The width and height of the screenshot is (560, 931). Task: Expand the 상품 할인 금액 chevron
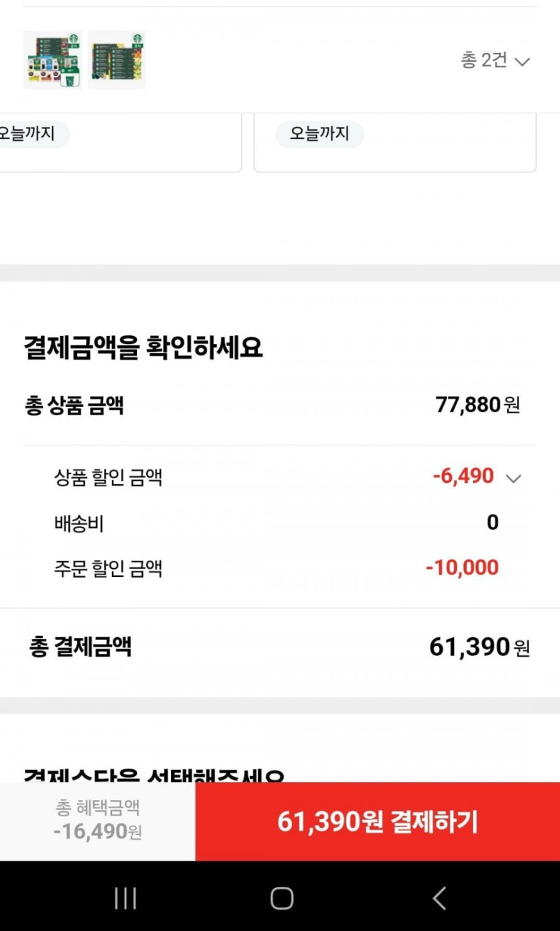513,478
